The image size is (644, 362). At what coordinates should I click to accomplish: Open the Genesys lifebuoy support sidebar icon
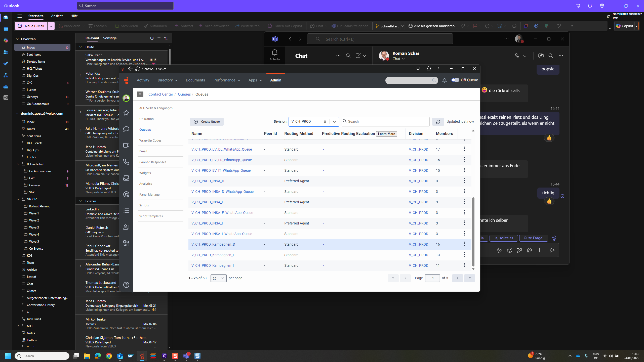[x=126, y=194]
